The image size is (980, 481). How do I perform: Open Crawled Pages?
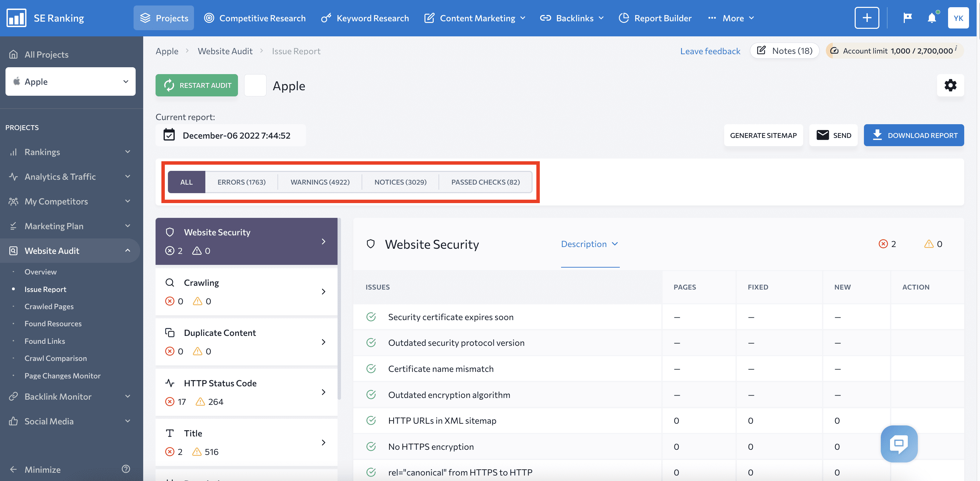[49, 306]
